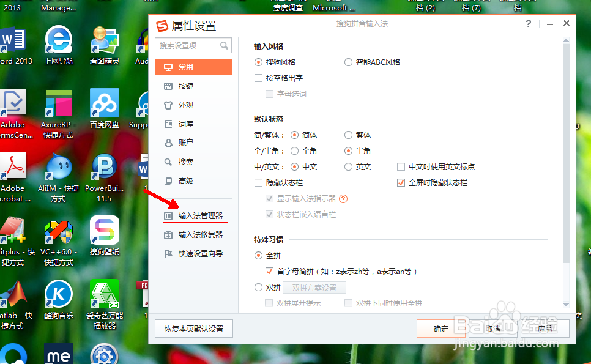Click the 快速设置向导 flag icon

coord(168,254)
